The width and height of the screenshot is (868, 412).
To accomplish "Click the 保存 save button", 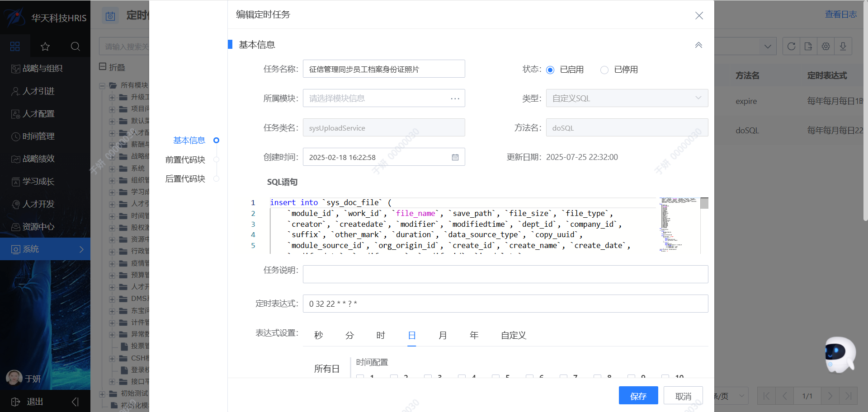I will pyautogui.click(x=638, y=395).
